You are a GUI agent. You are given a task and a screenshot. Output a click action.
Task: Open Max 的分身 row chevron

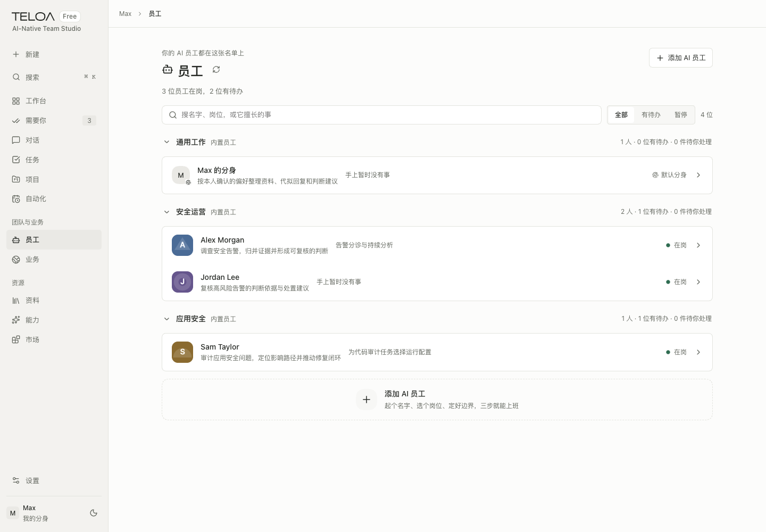pyautogui.click(x=698, y=175)
